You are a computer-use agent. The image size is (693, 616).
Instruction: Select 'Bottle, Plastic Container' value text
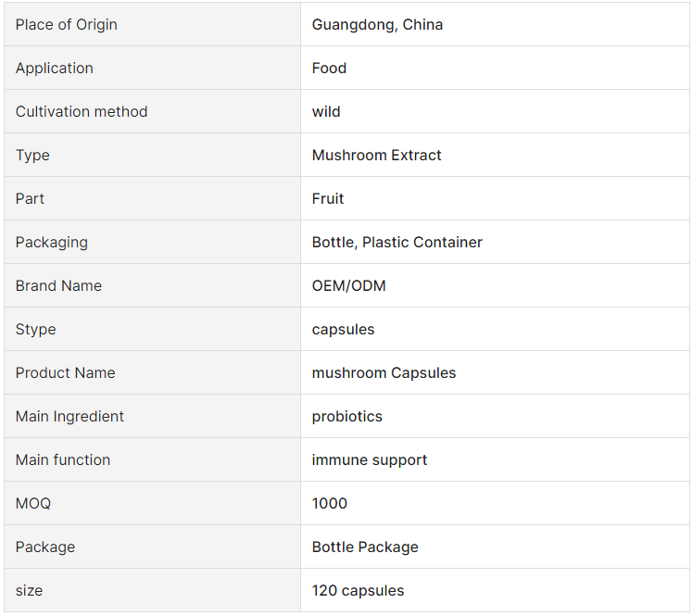(x=397, y=242)
